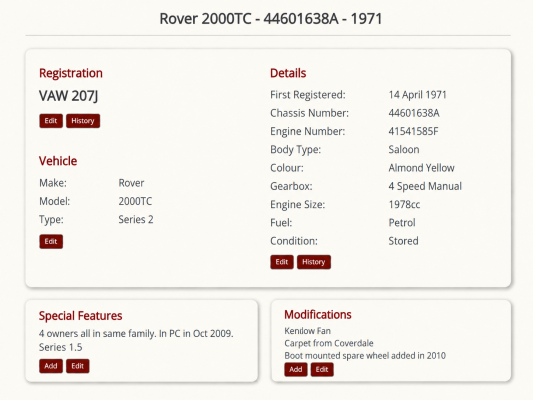Viewport: 533px width, 400px height.
Task: Click the Special Features heading
Action: tap(81, 316)
